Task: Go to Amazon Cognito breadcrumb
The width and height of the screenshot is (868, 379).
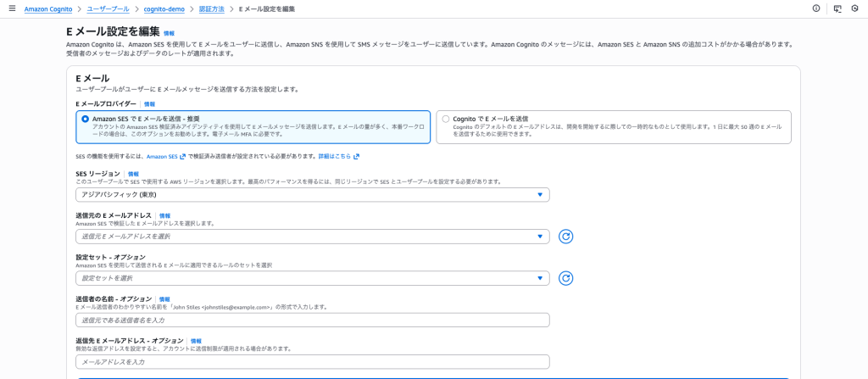Action: click(x=48, y=8)
